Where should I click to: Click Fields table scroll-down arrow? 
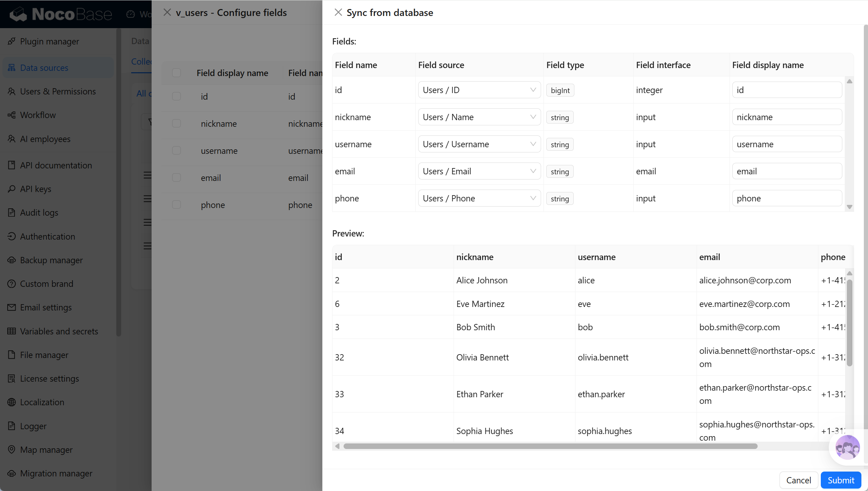[850, 207]
